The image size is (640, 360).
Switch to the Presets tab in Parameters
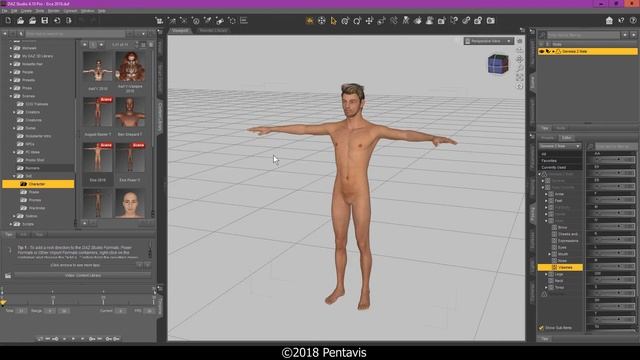pos(547,138)
